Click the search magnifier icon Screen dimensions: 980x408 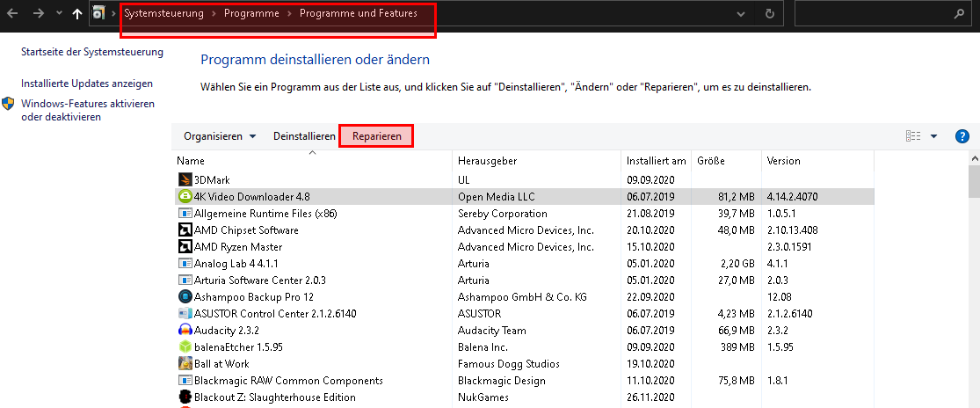pos(960,14)
